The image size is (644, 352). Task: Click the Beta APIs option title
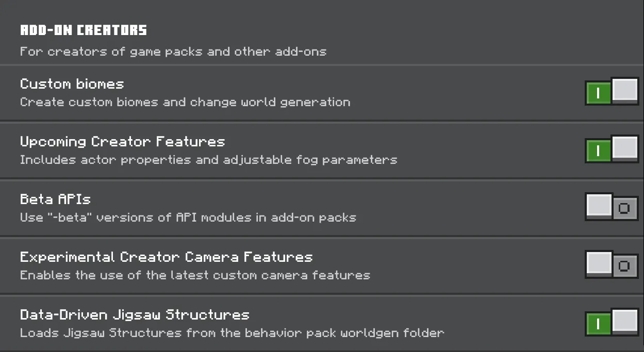pos(56,199)
